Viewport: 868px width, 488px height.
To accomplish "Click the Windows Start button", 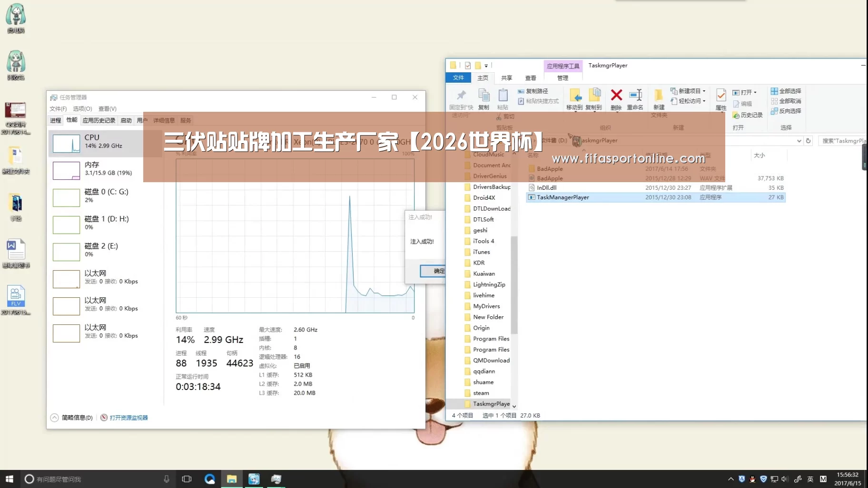I will click(10, 479).
